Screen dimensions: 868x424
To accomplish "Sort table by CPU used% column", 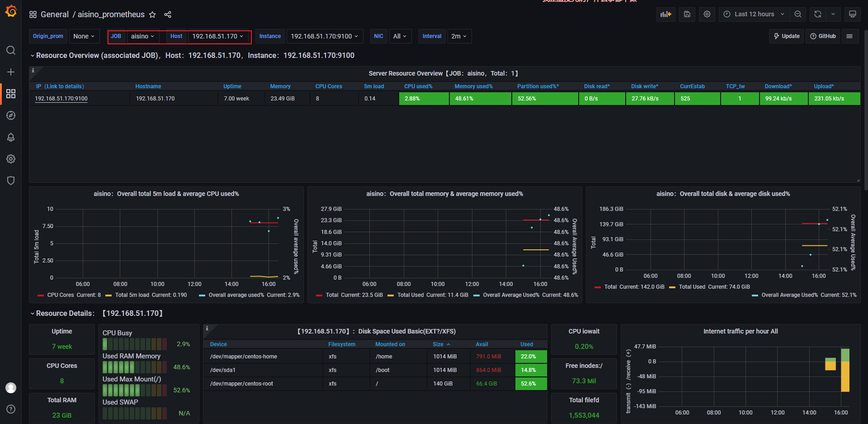I will (418, 86).
